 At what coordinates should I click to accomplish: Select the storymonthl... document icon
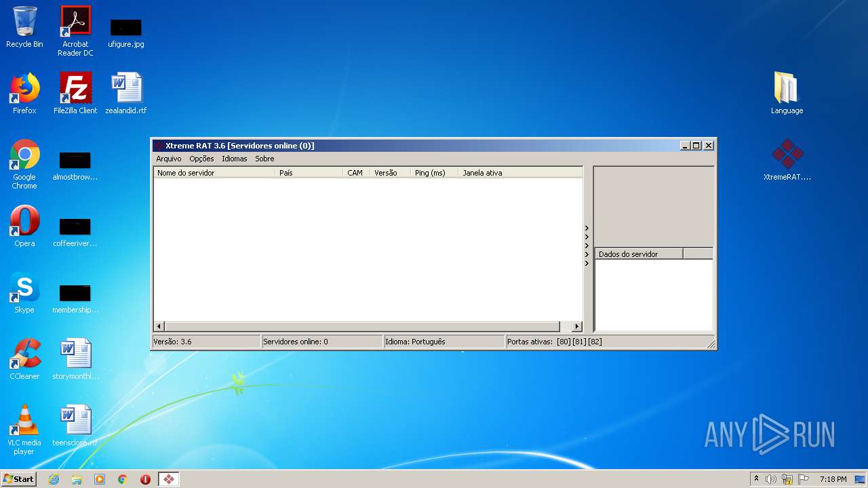click(75, 359)
